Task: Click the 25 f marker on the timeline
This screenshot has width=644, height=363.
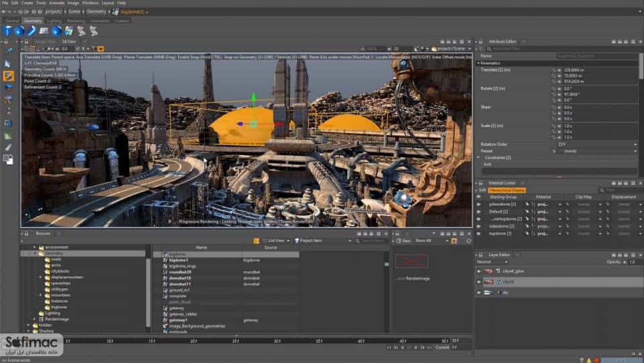Action: click(x=235, y=341)
